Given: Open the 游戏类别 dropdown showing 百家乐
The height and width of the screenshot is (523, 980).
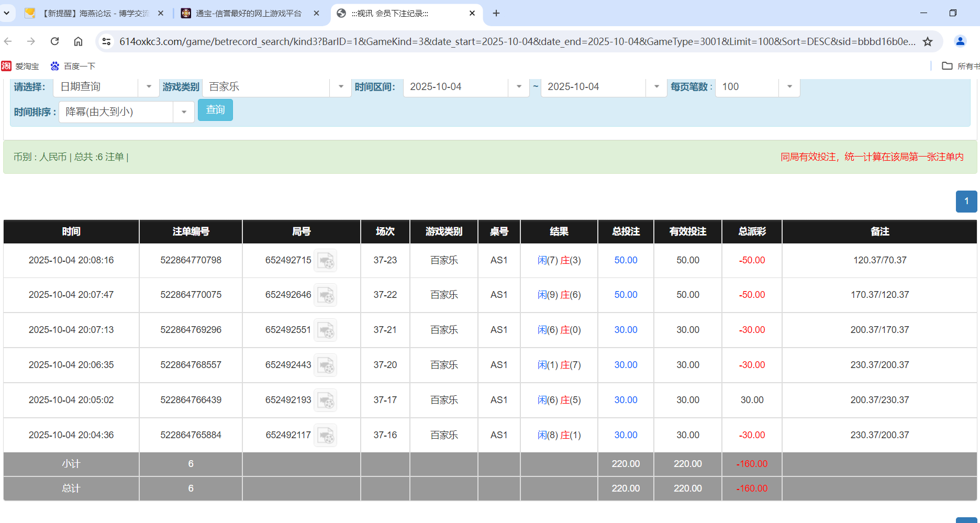Looking at the screenshot, I should 340,87.
